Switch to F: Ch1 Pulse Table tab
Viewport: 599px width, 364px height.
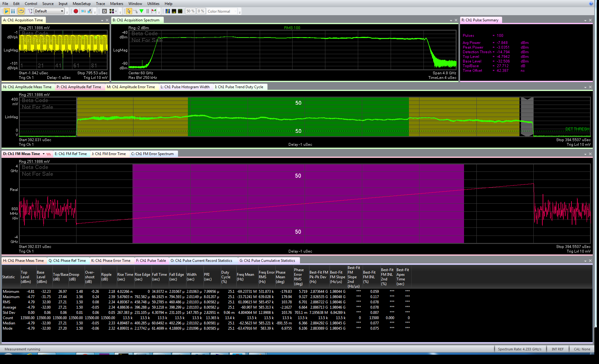[x=151, y=261]
